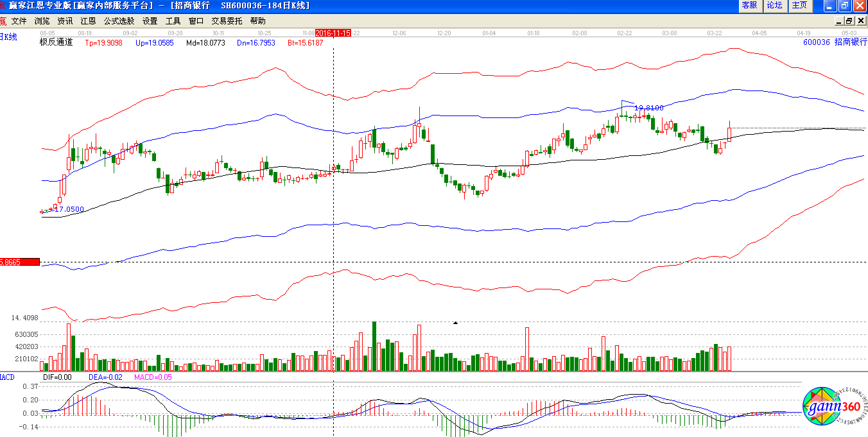Close the inner chart window
868x437 pixels.
[x=860, y=21]
